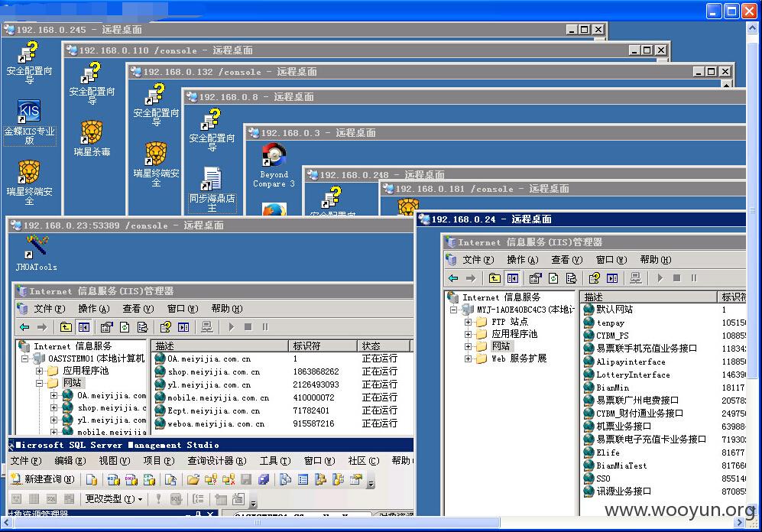Click properties icon in 192.168.0.23 IIS toolbar
The height and width of the screenshot is (532, 762).
[106, 327]
